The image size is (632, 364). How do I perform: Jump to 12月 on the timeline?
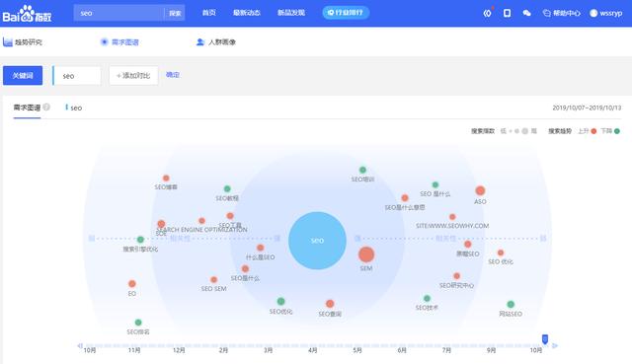coord(179,350)
